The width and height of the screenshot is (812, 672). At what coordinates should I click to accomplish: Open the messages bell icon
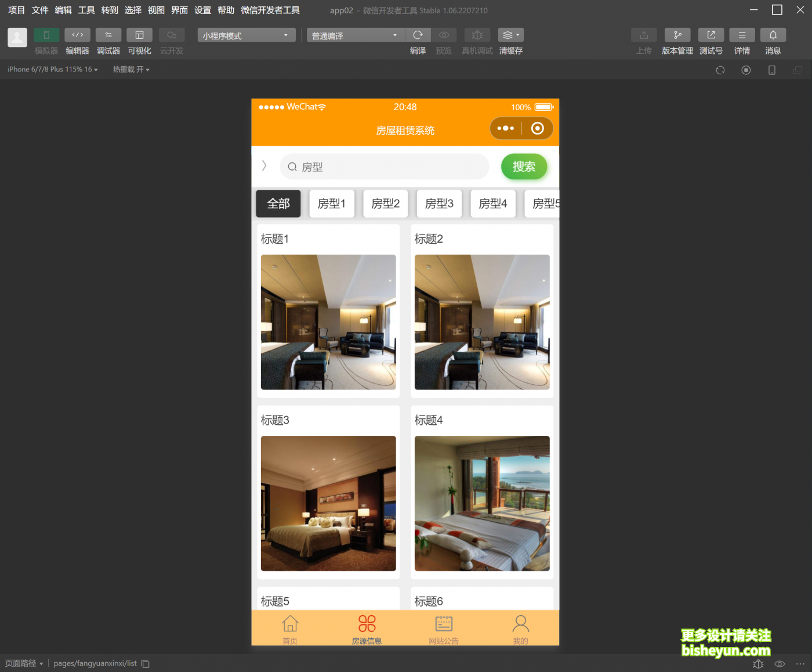tap(773, 35)
